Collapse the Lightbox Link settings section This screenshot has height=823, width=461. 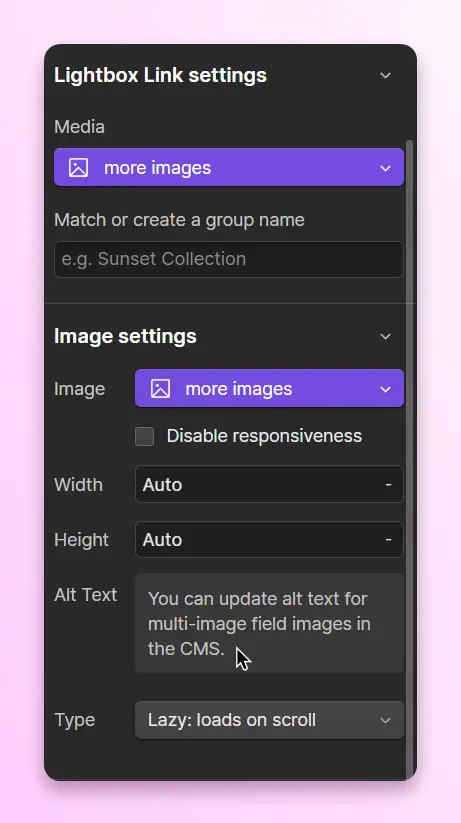385,76
